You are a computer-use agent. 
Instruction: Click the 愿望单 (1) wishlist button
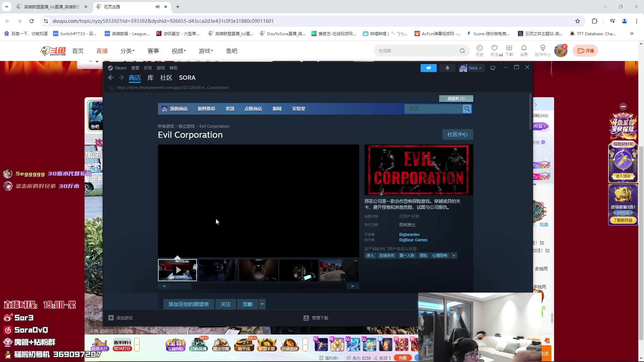(x=456, y=99)
